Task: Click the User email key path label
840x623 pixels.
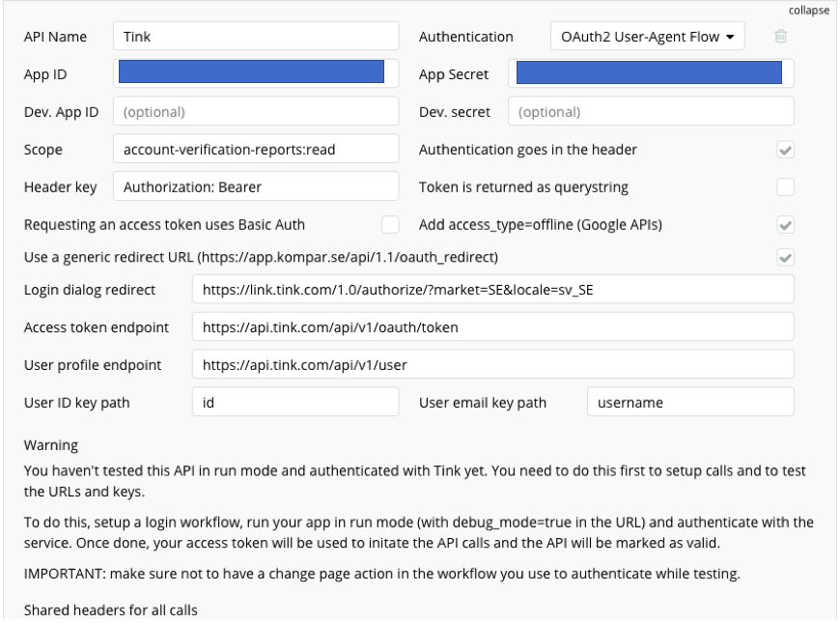Action: 483,403
